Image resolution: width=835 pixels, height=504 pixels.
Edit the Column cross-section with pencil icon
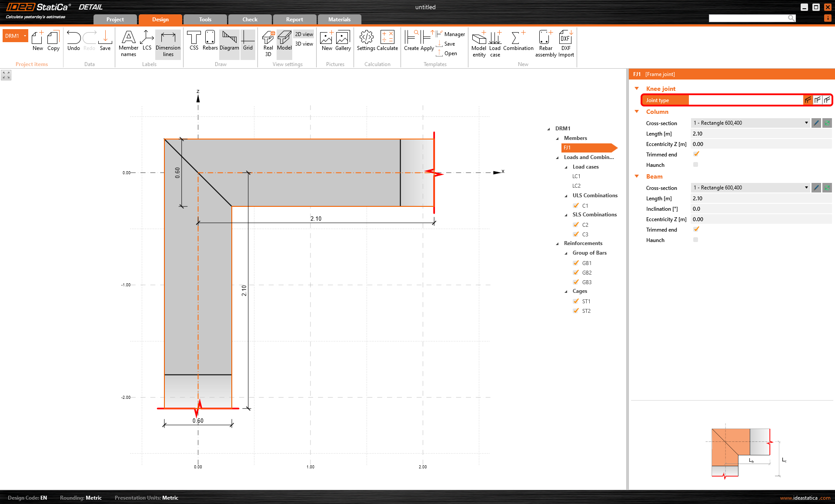click(x=816, y=123)
